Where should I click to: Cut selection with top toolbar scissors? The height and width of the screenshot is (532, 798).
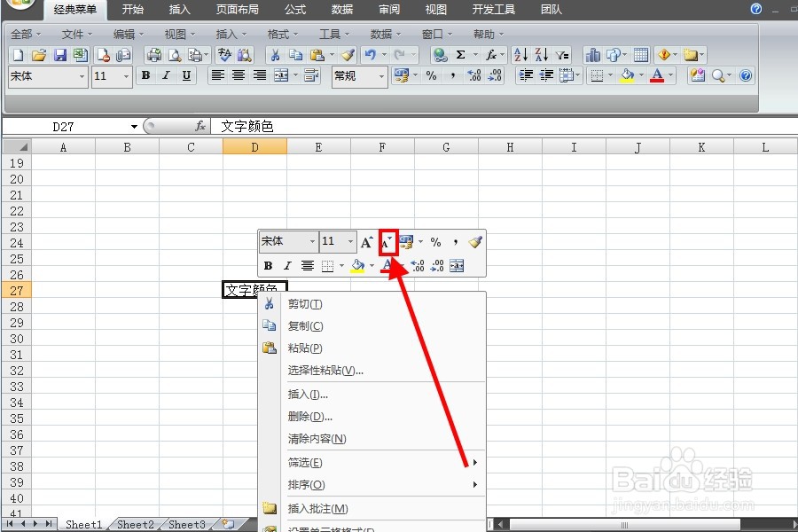[275, 55]
